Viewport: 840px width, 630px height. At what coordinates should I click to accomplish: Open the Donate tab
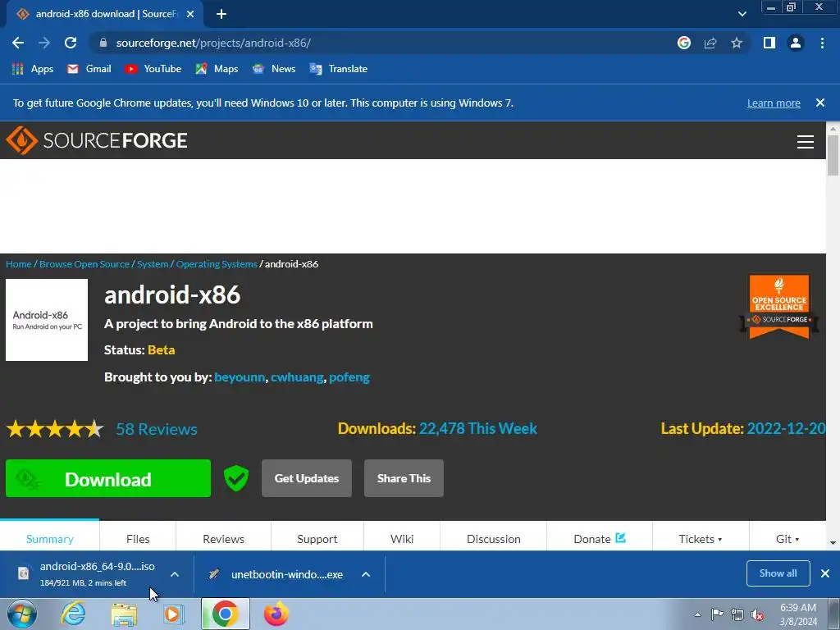tap(600, 538)
